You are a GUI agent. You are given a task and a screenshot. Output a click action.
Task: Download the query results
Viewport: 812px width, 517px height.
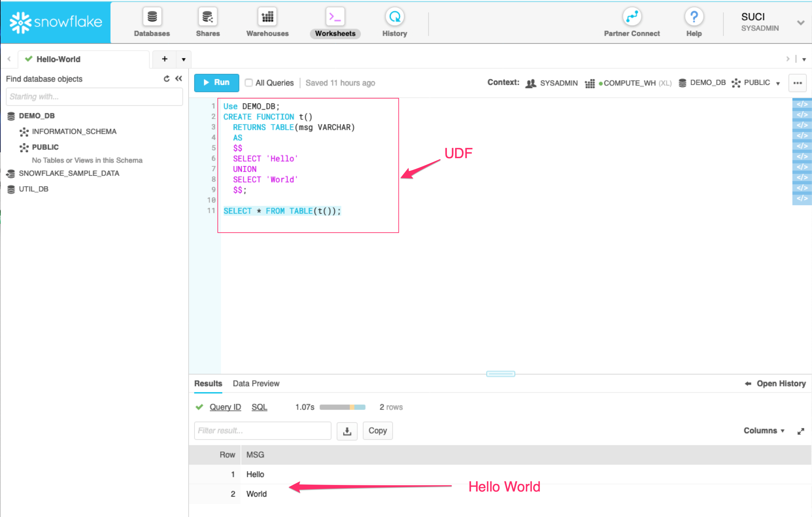click(x=347, y=431)
